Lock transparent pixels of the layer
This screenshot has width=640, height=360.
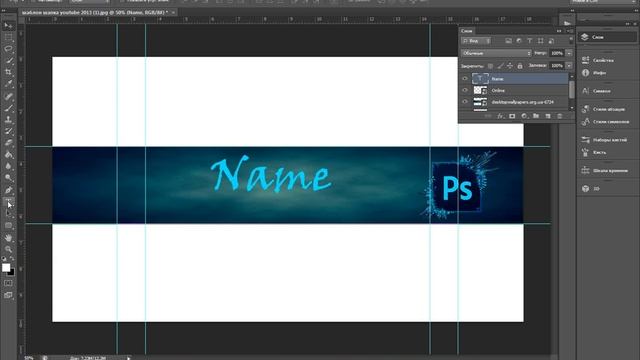pyautogui.click(x=490, y=66)
